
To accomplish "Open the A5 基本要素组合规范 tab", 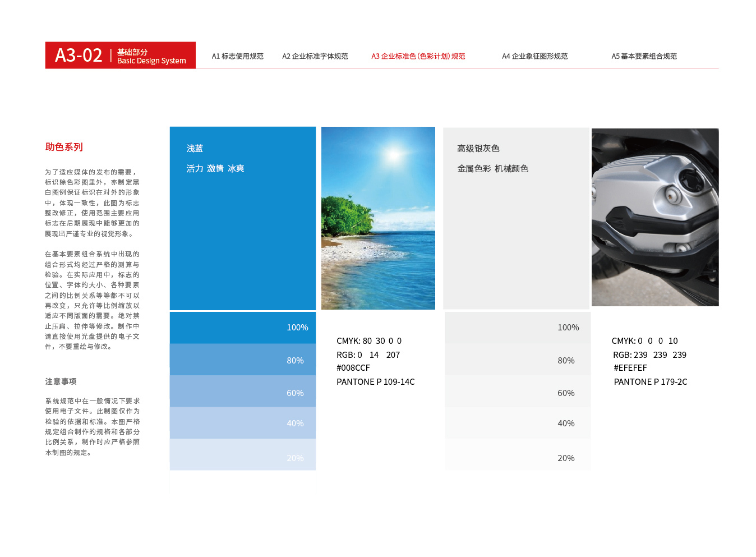I will (644, 56).
